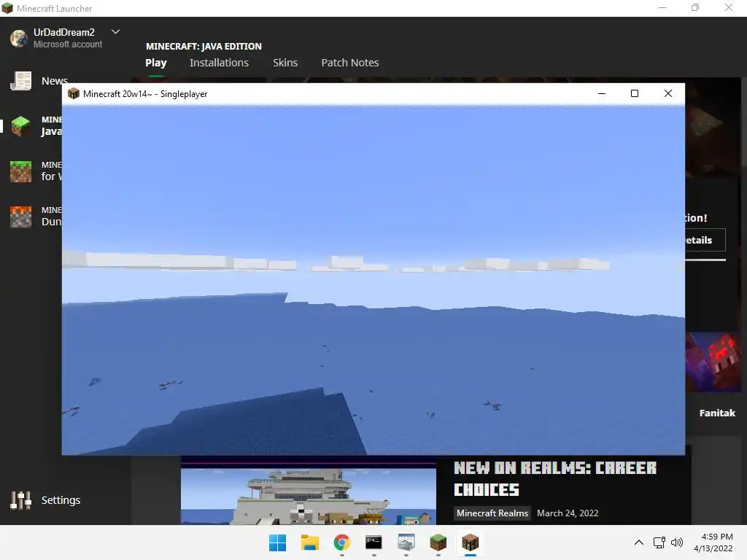Switch to the Installations tab
Screen dimensions: 747x560
pos(219,63)
